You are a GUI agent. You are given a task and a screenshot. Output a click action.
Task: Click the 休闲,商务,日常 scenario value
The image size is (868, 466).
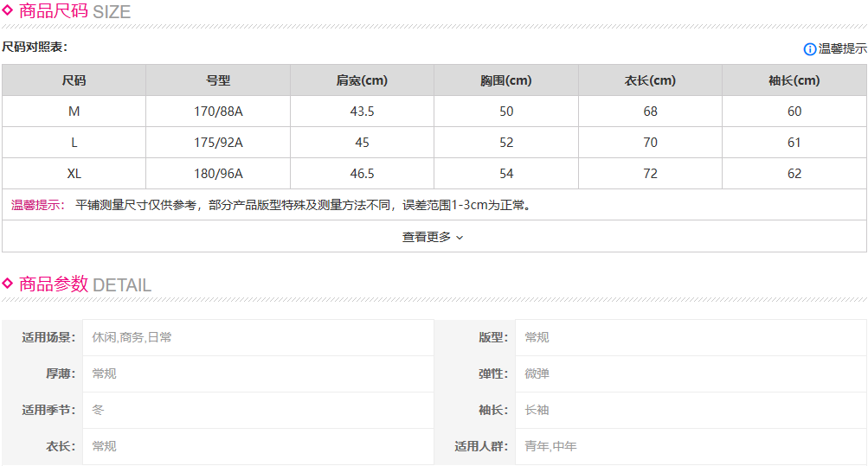(x=132, y=338)
